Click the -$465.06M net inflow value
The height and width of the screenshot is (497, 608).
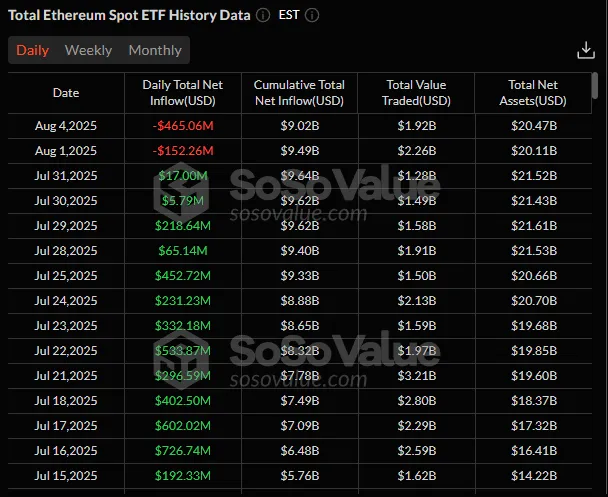click(x=182, y=126)
